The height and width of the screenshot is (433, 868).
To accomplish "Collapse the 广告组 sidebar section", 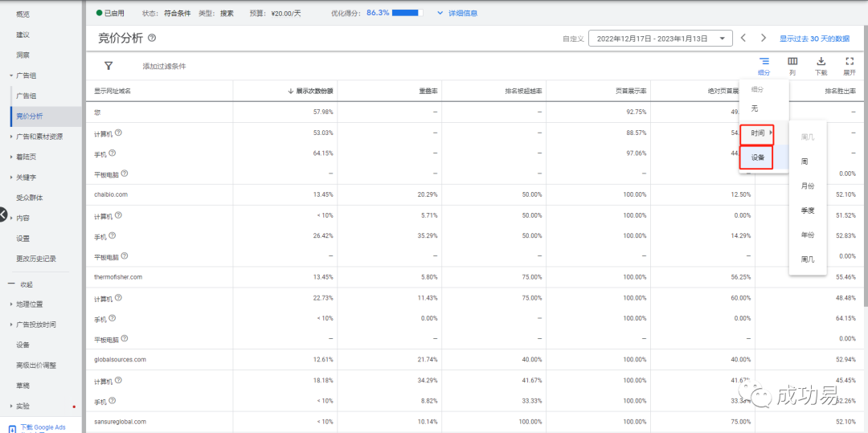I will point(11,76).
